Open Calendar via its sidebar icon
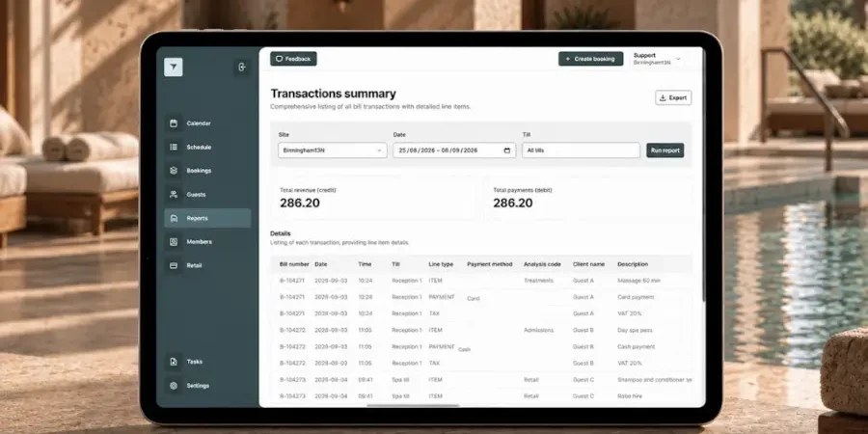Screen dimensions: 868x434 (174, 123)
